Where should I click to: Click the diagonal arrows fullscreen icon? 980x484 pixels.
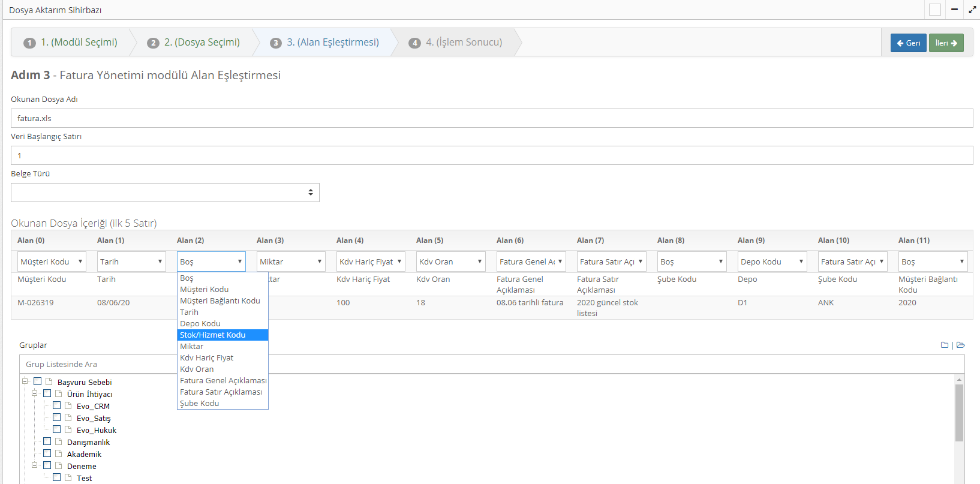point(972,10)
